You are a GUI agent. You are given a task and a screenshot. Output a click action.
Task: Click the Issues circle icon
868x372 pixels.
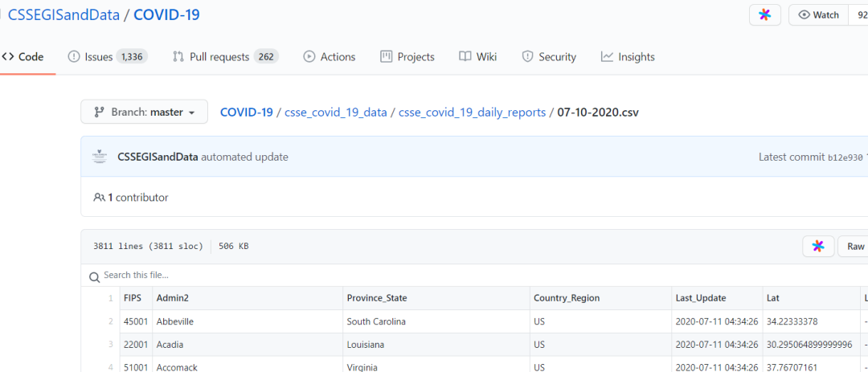click(74, 57)
